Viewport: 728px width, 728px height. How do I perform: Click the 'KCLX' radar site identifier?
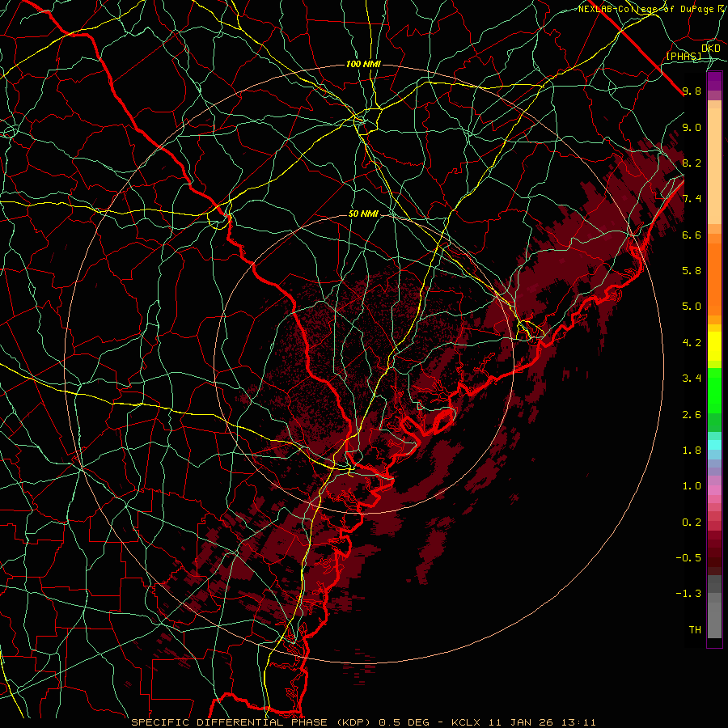click(468, 722)
